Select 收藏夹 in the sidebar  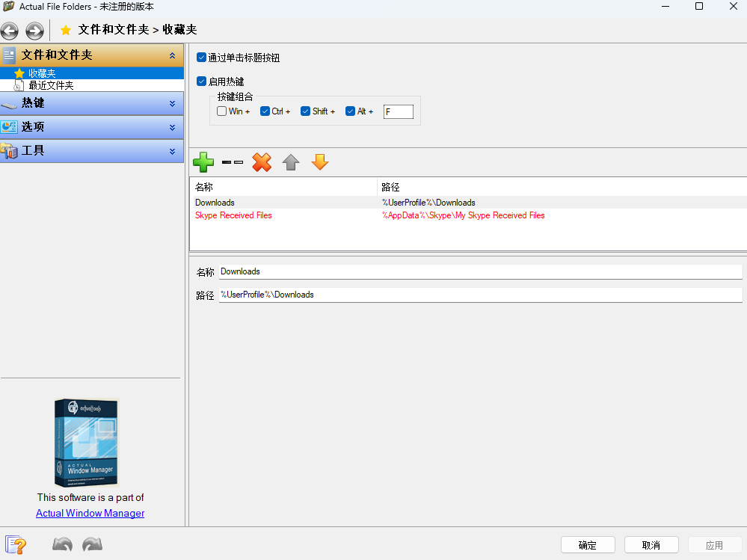point(92,73)
